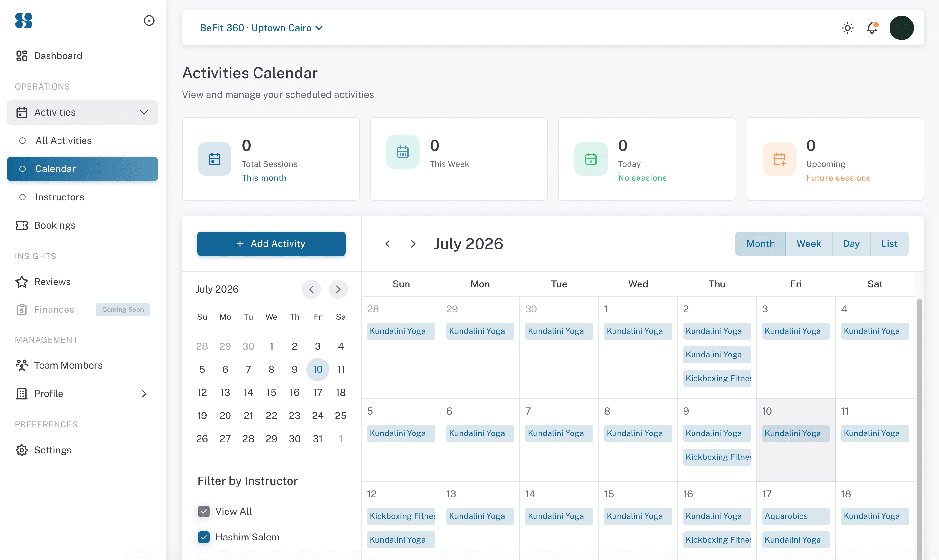939x560 pixels.
Task: Open Kickboxing Fitness event on Sunday 12
Action: pos(401,516)
